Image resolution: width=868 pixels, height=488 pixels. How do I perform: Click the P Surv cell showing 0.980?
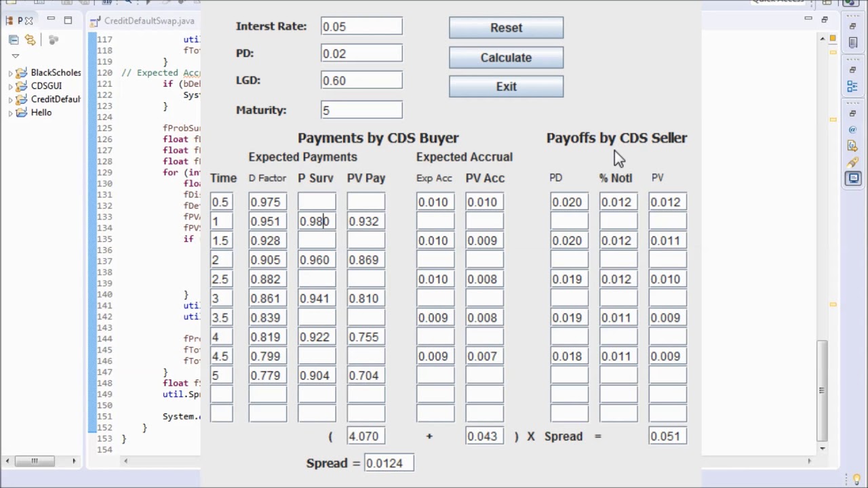(317, 221)
